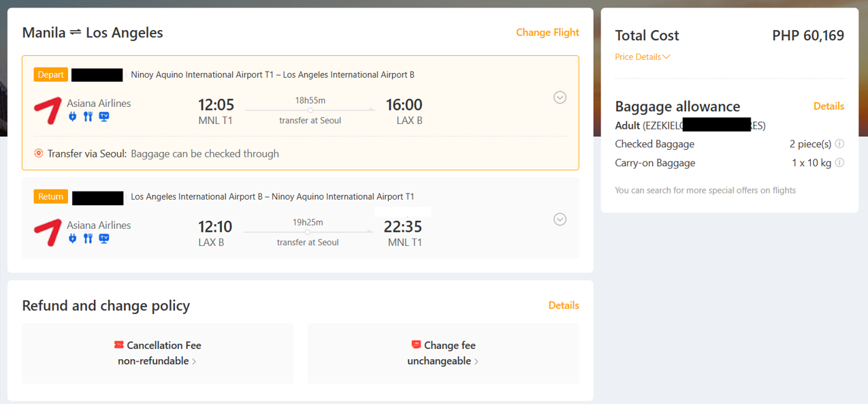The width and height of the screenshot is (868, 404).
Task: Open Refund and change policy Details
Action: (564, 305)
